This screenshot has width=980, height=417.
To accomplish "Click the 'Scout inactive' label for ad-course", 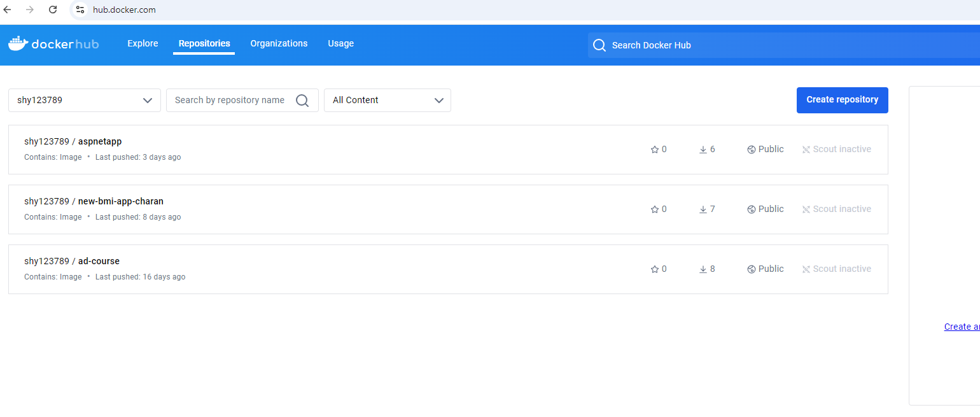I will 842,269.
